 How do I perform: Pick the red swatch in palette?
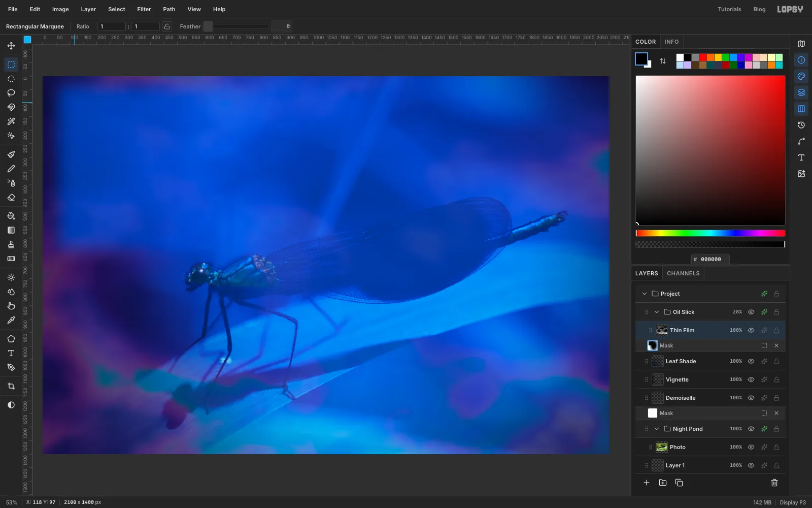pyautogui.click(x=703, y=57)
